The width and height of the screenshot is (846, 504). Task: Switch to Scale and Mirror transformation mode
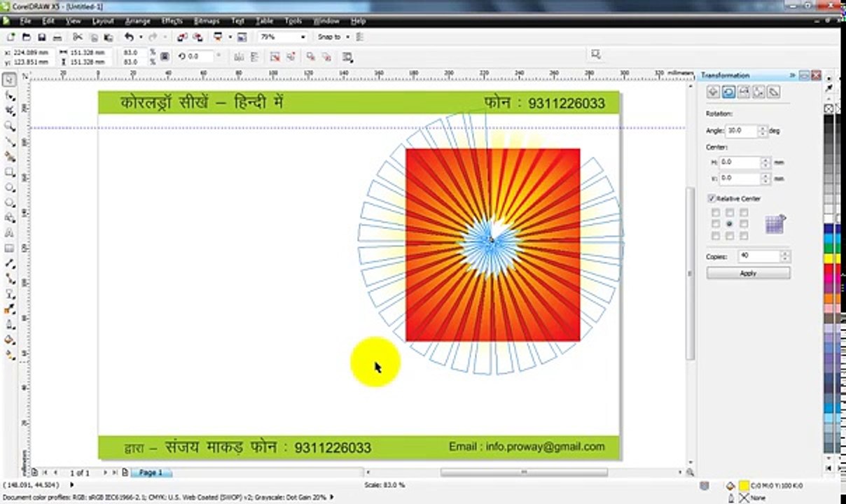[744, 92]
